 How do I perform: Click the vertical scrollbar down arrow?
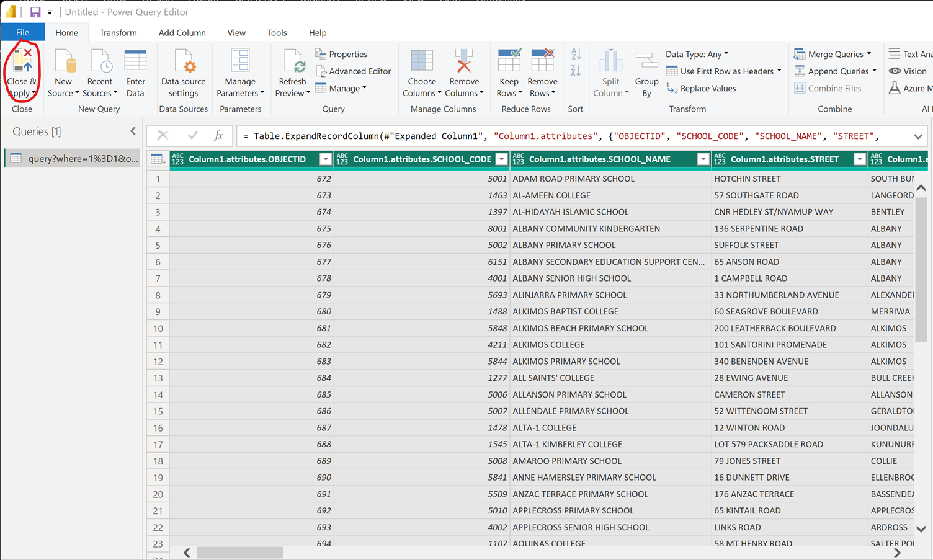click(x=921, y=529)
